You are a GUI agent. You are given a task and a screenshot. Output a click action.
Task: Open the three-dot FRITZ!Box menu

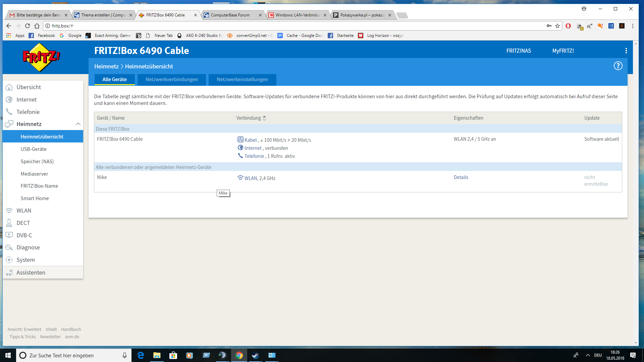626,51
